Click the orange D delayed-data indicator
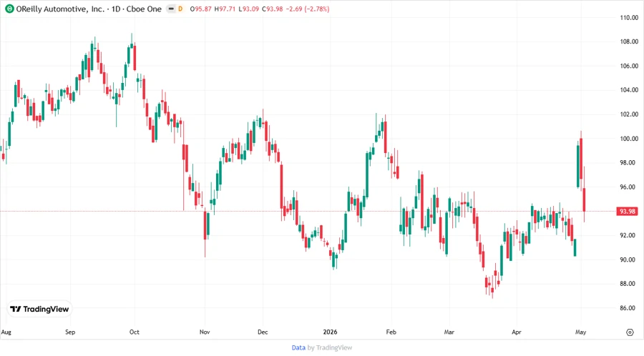 180,9
